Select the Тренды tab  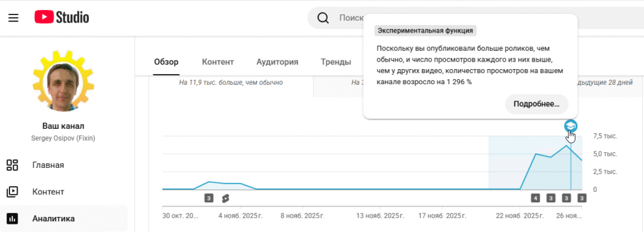336,62
